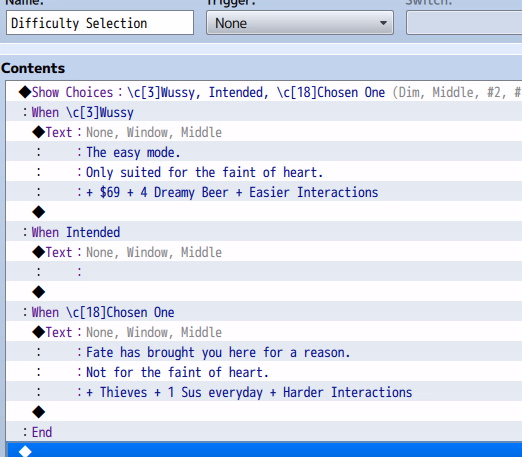Select the Text command under When Intended
Screen dimensions: 522x457
[264, 252]
